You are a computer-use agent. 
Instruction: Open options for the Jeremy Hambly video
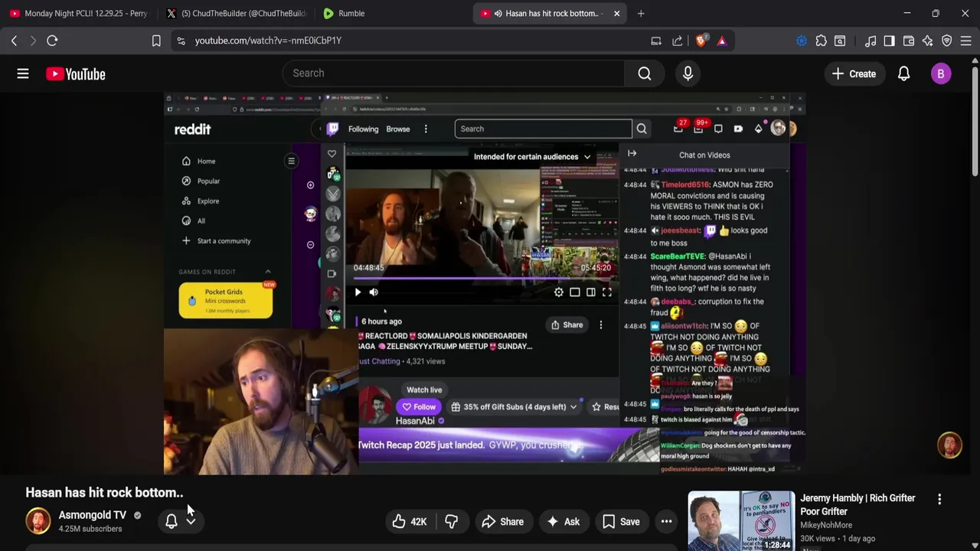click(x=939, y=499)
